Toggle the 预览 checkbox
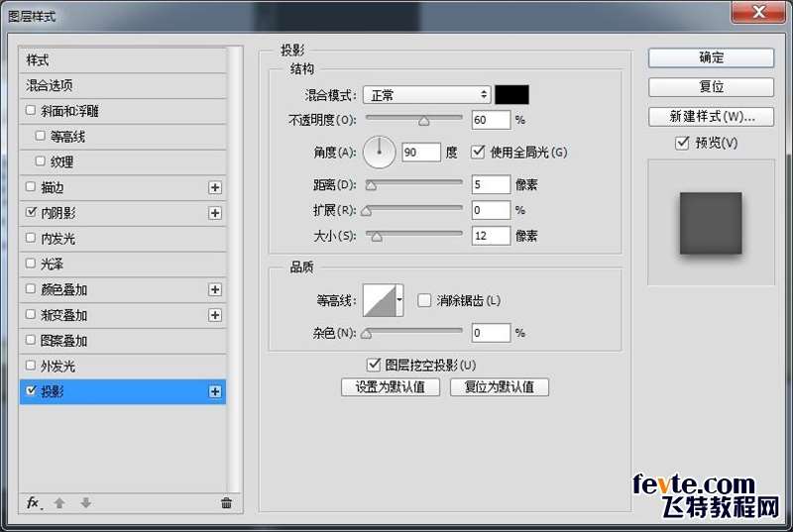Screen dimensions: 793x532 [x=682, y=143]
